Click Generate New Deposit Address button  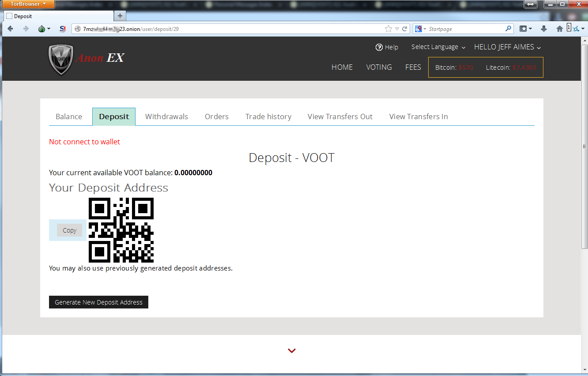[x=98, y=302]
